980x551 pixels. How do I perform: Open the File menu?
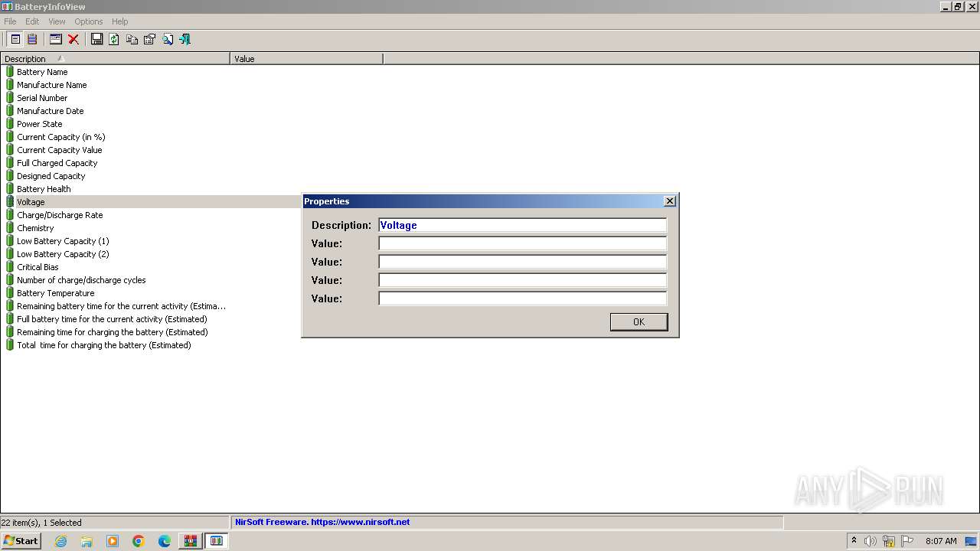coord(10,21)
